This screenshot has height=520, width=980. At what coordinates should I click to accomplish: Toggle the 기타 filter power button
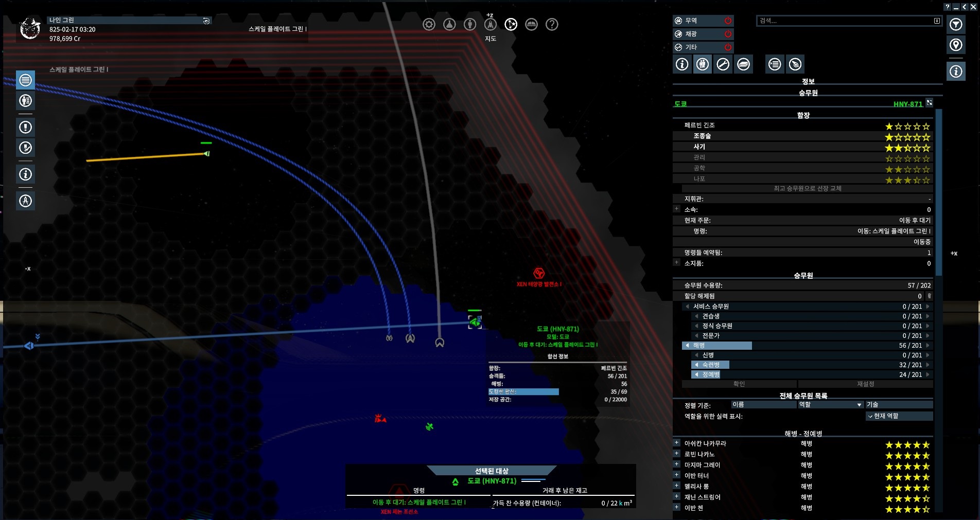(x=728, y=47)
